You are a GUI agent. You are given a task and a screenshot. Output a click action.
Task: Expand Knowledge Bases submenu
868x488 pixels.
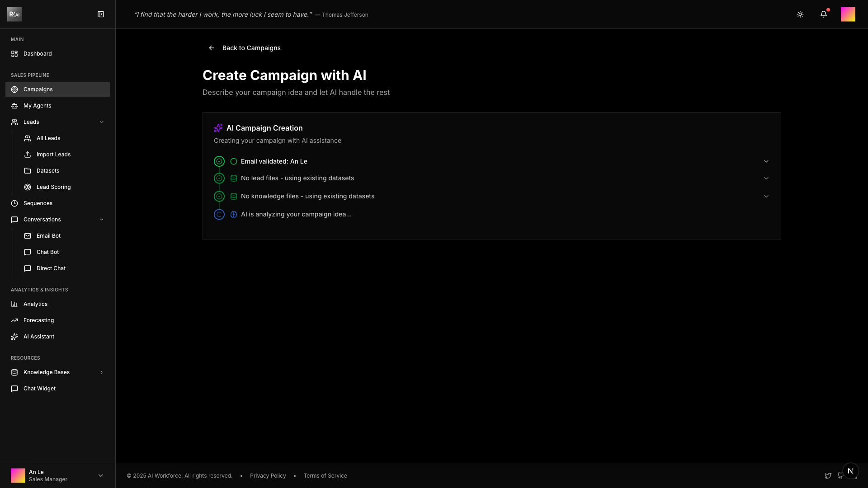point(101,372)
